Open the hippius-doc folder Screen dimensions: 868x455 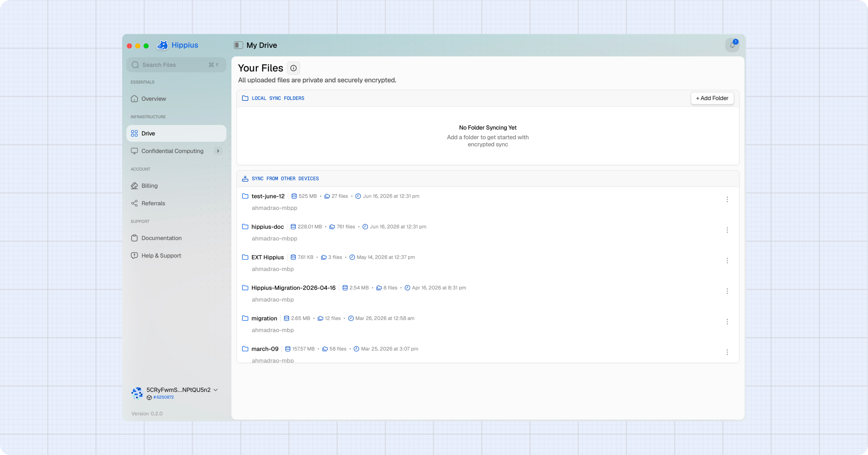268,227
